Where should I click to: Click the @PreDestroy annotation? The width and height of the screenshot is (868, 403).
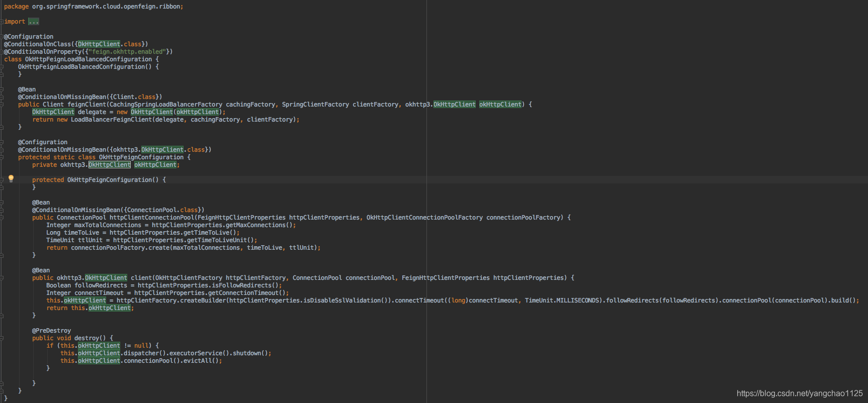pos(52,331)
